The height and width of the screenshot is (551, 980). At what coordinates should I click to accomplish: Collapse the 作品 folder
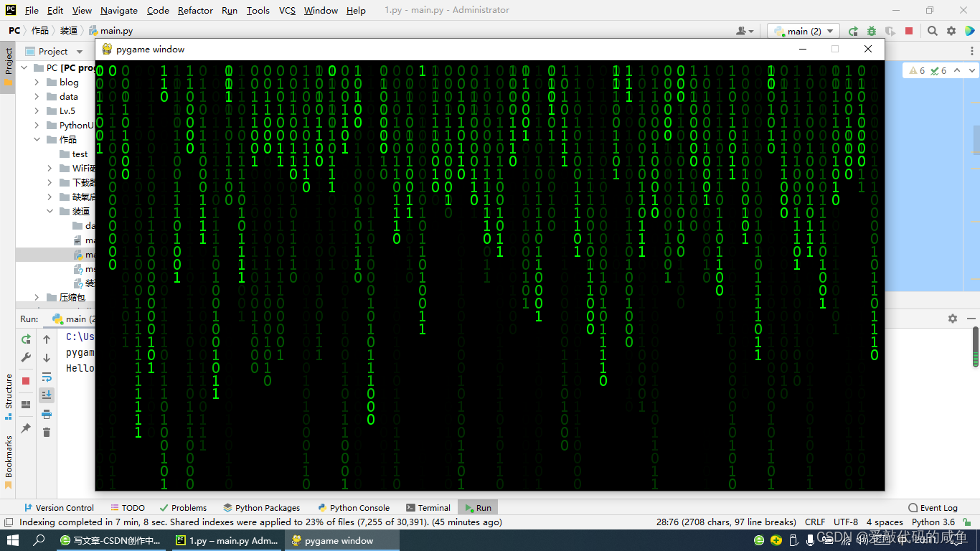tap(37, 140)
